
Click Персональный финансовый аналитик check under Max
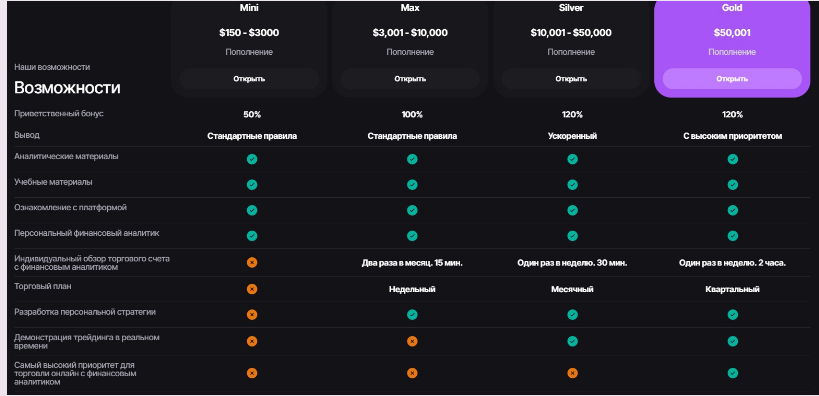click(x=412, y=236)
